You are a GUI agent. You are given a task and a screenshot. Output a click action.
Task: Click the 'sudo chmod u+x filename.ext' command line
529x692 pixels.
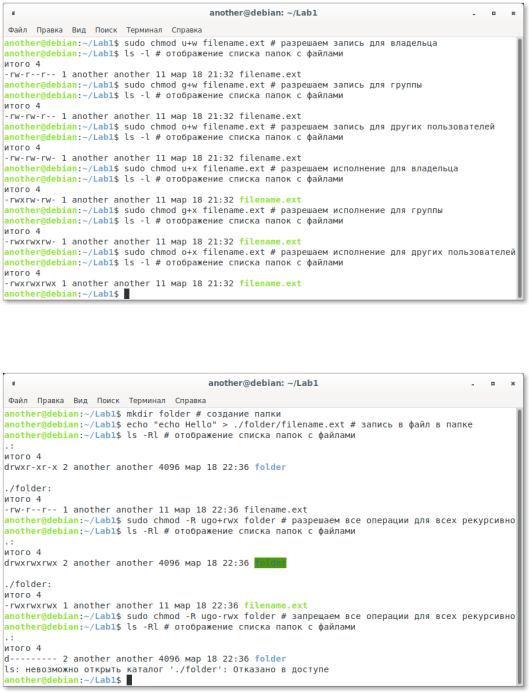coord(231,169)
